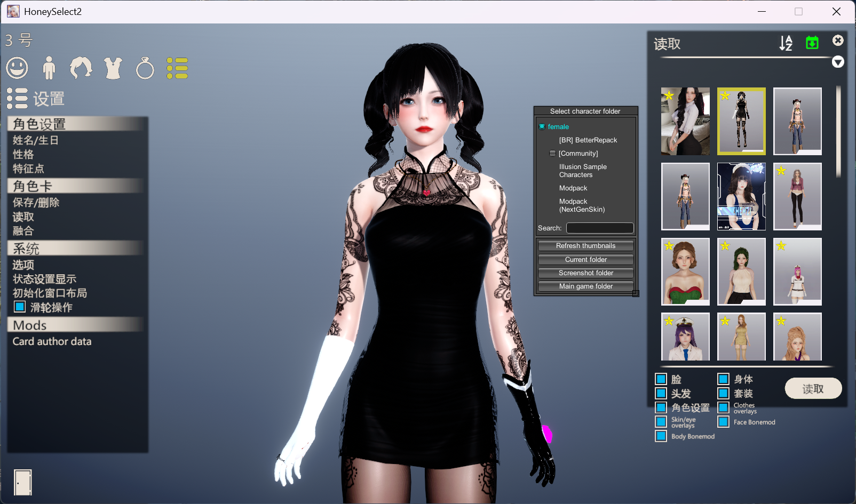Screen dimensions: 856x504
Task: Toggle the Skin/eye overlays checkbox
Action: [661, 422]
